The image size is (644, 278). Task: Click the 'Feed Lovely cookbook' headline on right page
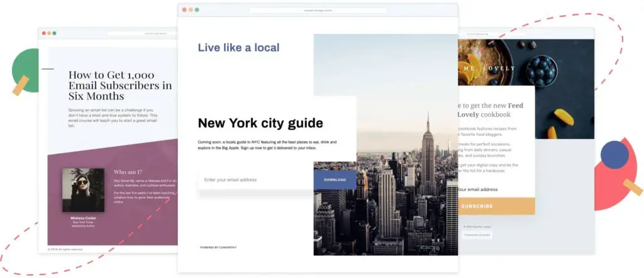pos(491,110)
